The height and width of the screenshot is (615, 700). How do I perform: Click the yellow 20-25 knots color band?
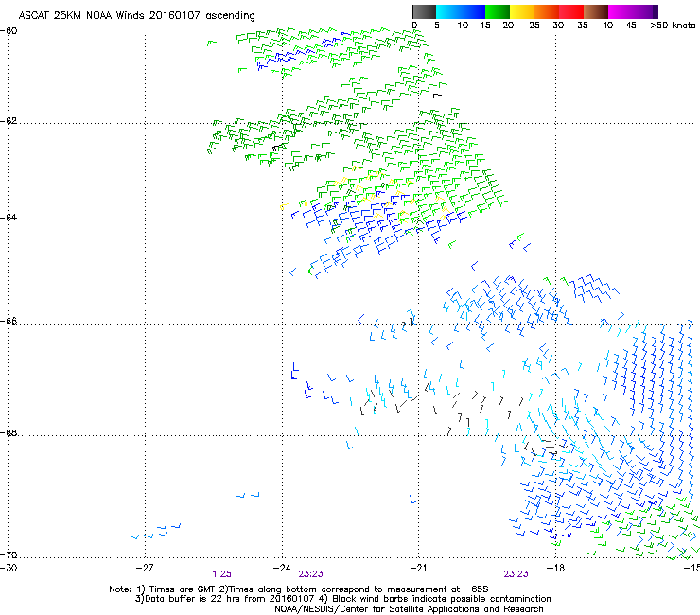tap(522, 11)
